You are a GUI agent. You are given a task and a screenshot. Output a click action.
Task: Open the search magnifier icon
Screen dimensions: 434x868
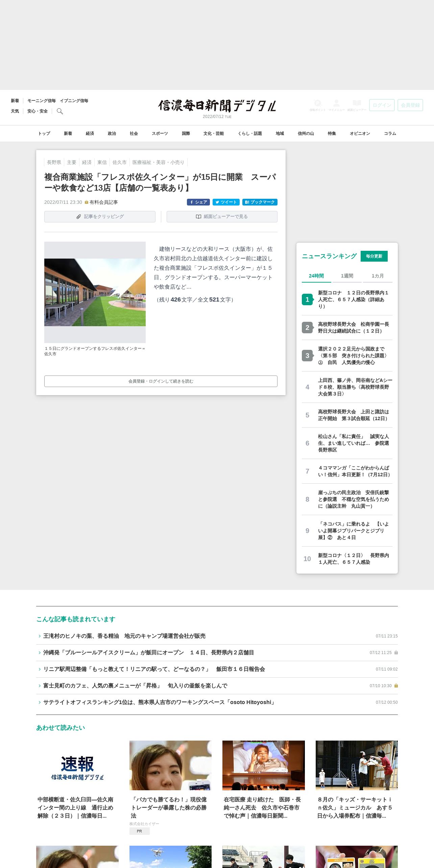[x=60, y=111]
